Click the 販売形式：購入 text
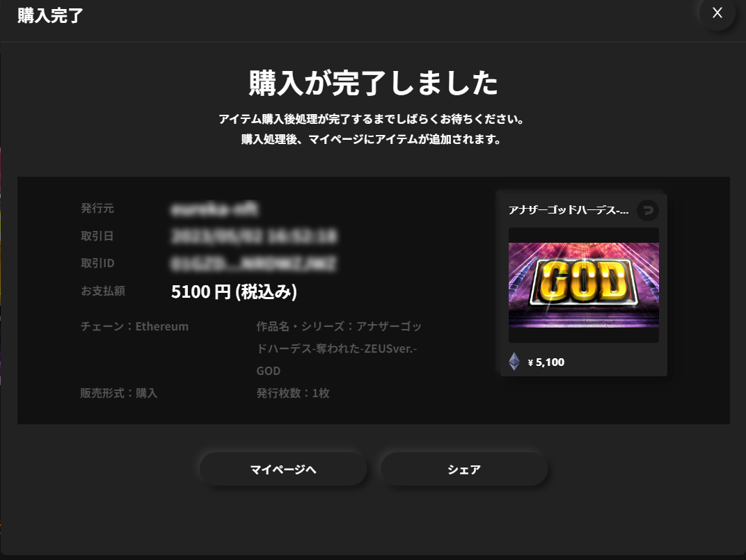The width and height of the screenshot is (746, 560). coord(119,393)
